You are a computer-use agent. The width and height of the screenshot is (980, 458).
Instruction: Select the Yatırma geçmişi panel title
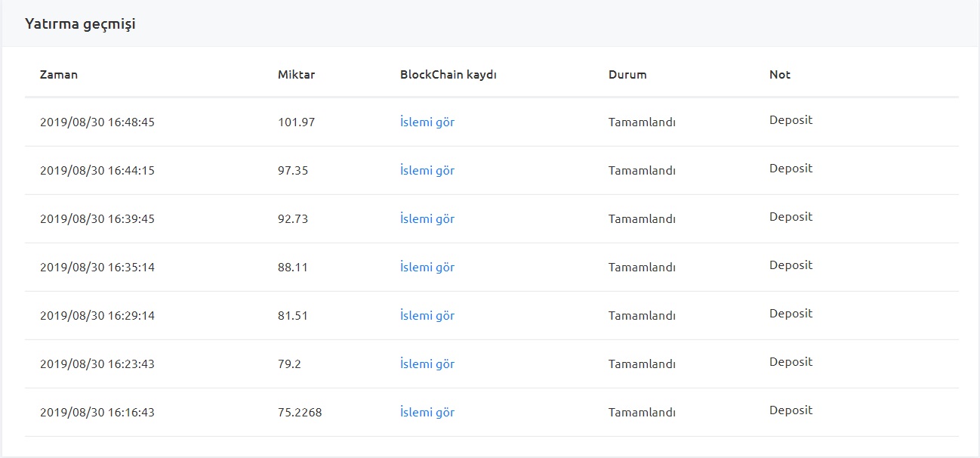pos(80,24)
